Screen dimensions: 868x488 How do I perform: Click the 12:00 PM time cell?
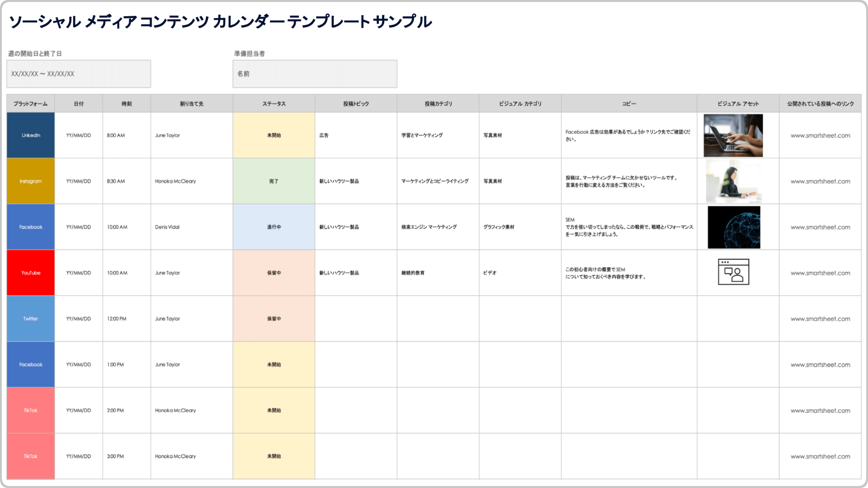pyautogui.click(x=127, y=319)
